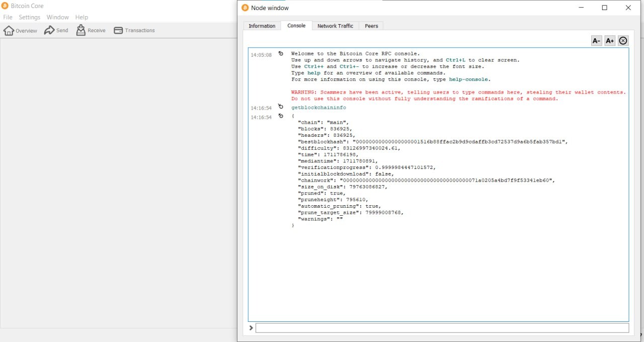Click the "pruned": true line
The image size is (644, 342).
click(x=321, y=193)
